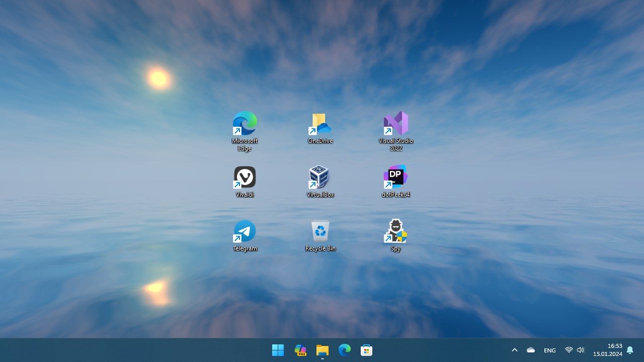Open the Wi-Fi network quick settings

coord(569,350)
